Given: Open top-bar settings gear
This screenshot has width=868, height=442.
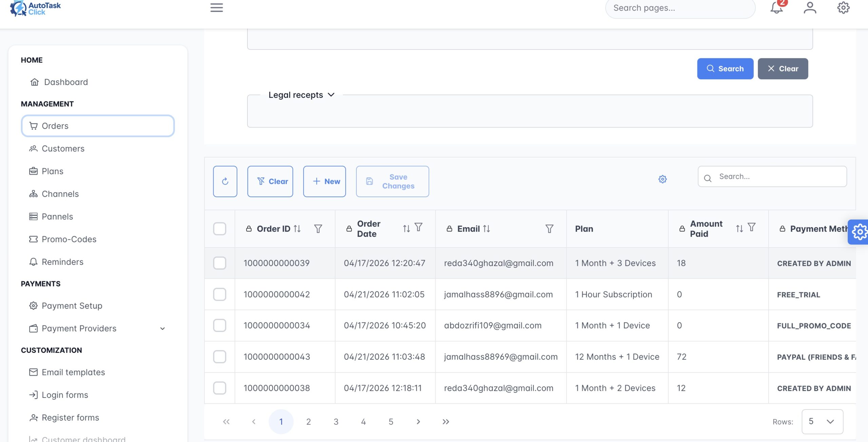Looking at the screenshot, I should pos(843,8).
